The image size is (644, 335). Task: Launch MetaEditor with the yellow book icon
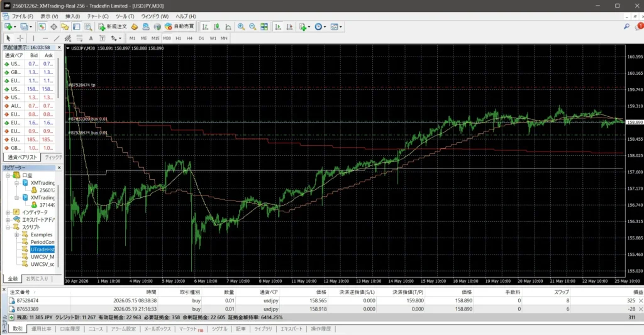pos(135,26)
